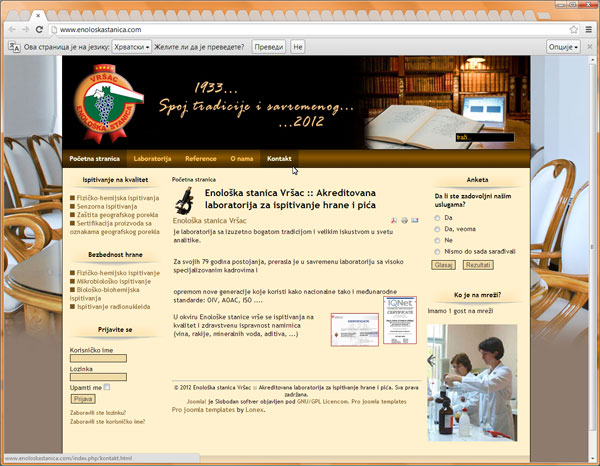
Task: Expand the Опције dropdown in translate bar
Action: [563, 47]
